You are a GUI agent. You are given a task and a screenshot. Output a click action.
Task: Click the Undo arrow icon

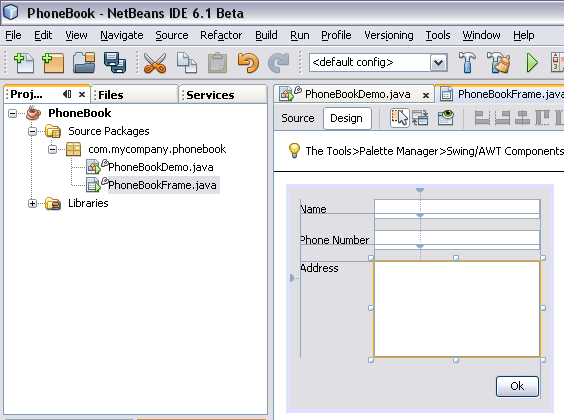pos(248,63)
